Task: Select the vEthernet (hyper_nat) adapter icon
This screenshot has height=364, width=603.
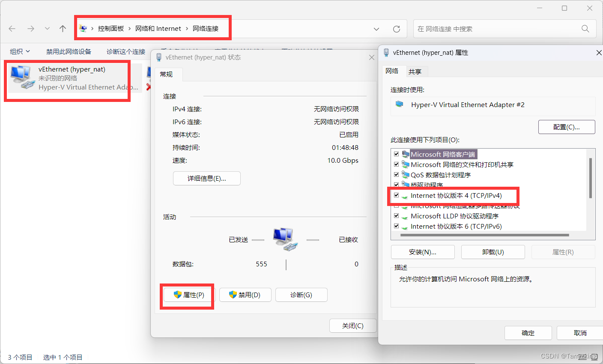Action: click(x=23, y=78)
